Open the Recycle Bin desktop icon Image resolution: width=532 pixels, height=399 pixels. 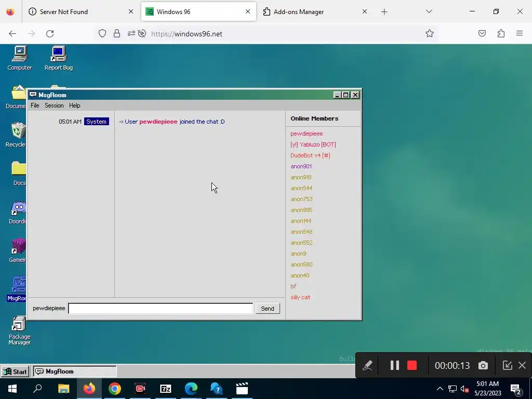(16, 135)
